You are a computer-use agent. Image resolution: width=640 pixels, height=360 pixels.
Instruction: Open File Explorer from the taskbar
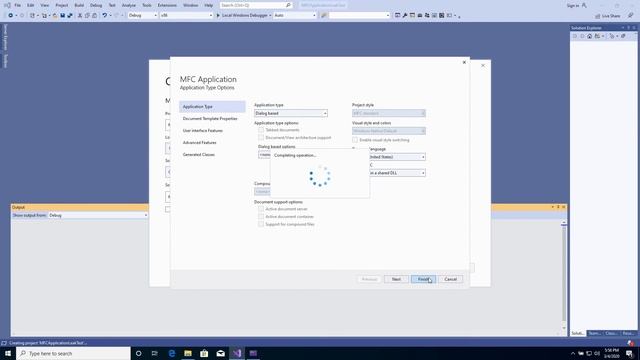188,353
